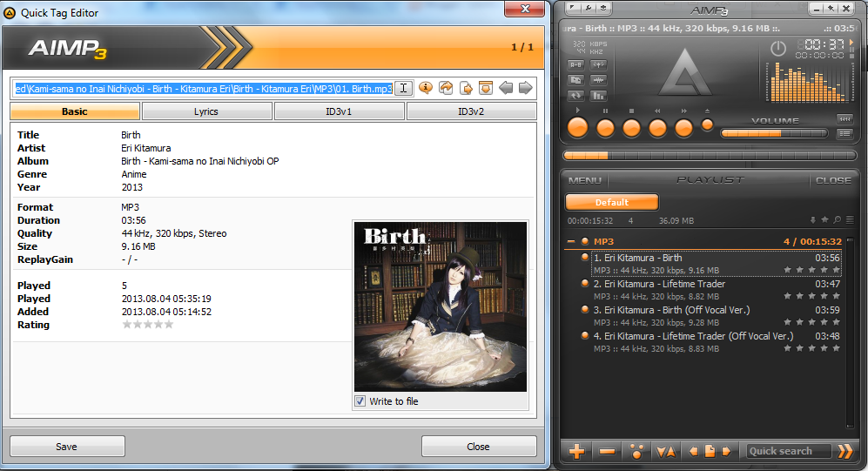Open the ID3v1 tab
Screen dimensions: 868x471
click(339, 111)
